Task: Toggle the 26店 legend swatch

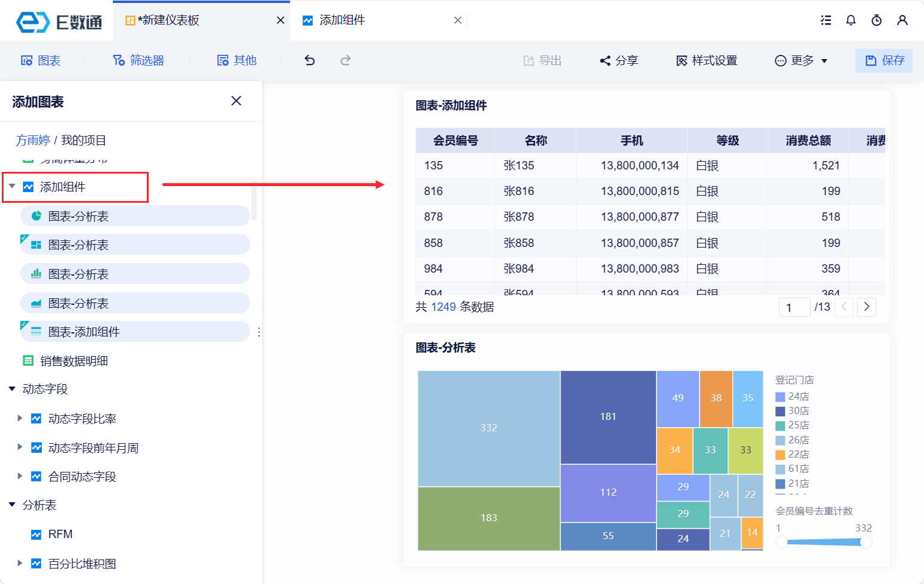Action: tap(780, 440)
